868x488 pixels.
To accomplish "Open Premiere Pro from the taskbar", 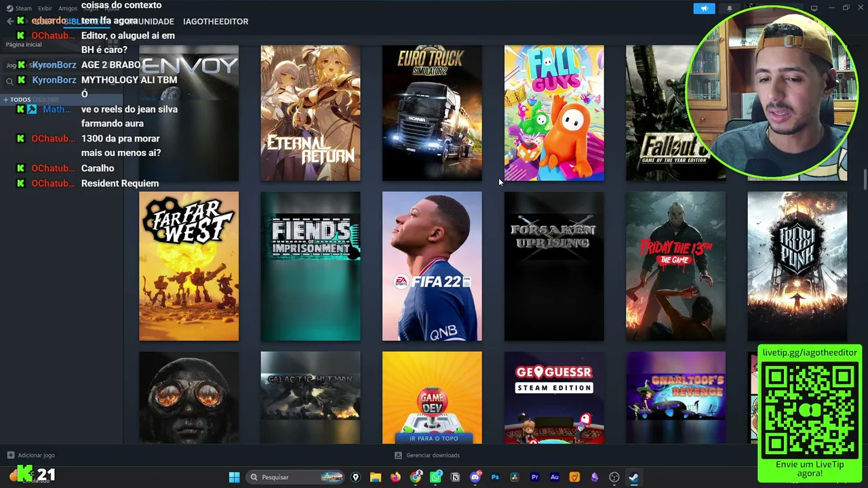I will coord(534,477).
